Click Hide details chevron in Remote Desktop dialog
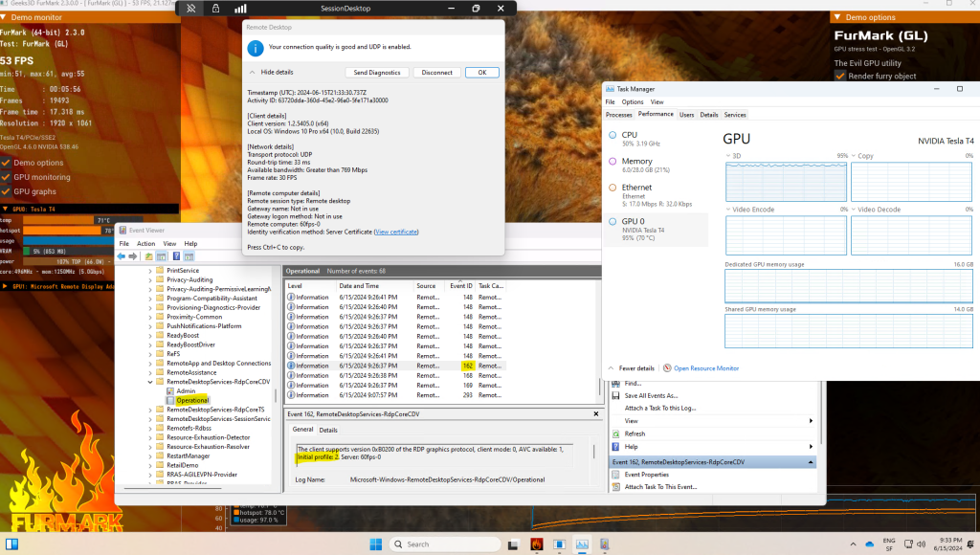 tap(252, 73)
